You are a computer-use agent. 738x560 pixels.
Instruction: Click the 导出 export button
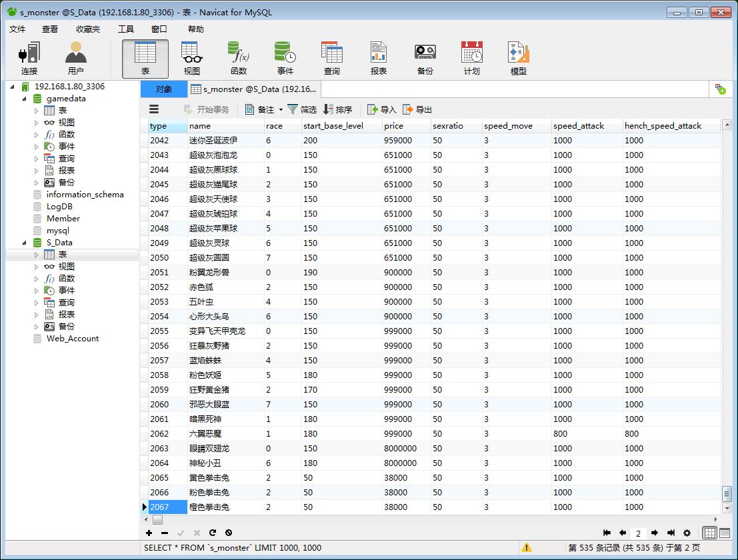pyautogui.click(x=417, y=109)
